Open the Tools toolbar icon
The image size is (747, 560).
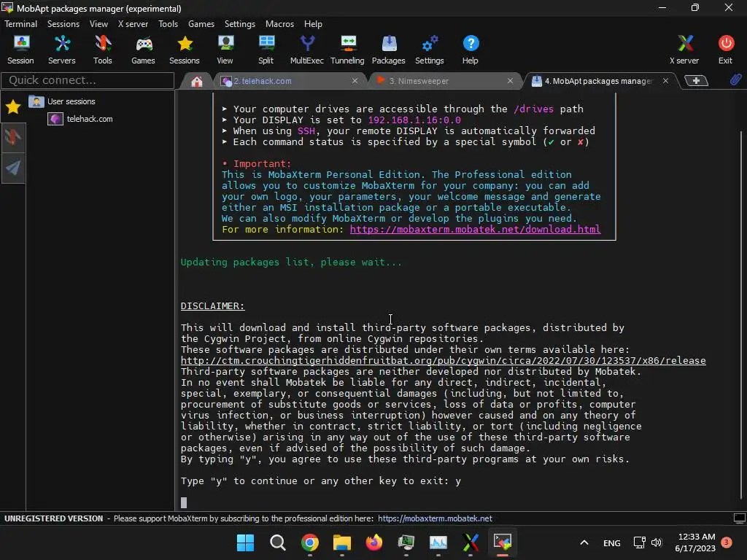[x=102, y=50]
